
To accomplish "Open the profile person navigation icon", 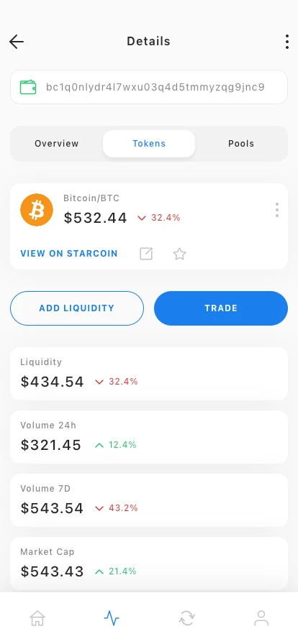I will pyautogui.click(x=261, y=617).
